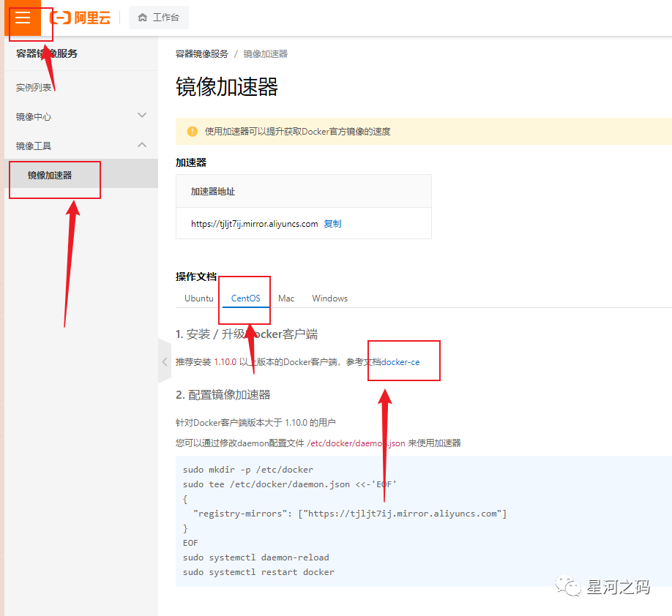Open the hamburger navigation menu
Screen dimensions: 672x616
click(23, 18)
